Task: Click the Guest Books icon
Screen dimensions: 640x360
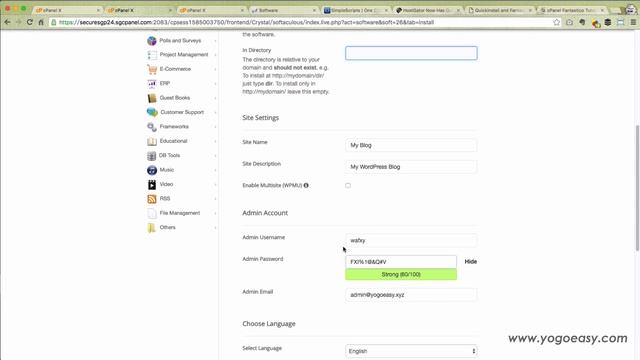Action: (152, 98)
